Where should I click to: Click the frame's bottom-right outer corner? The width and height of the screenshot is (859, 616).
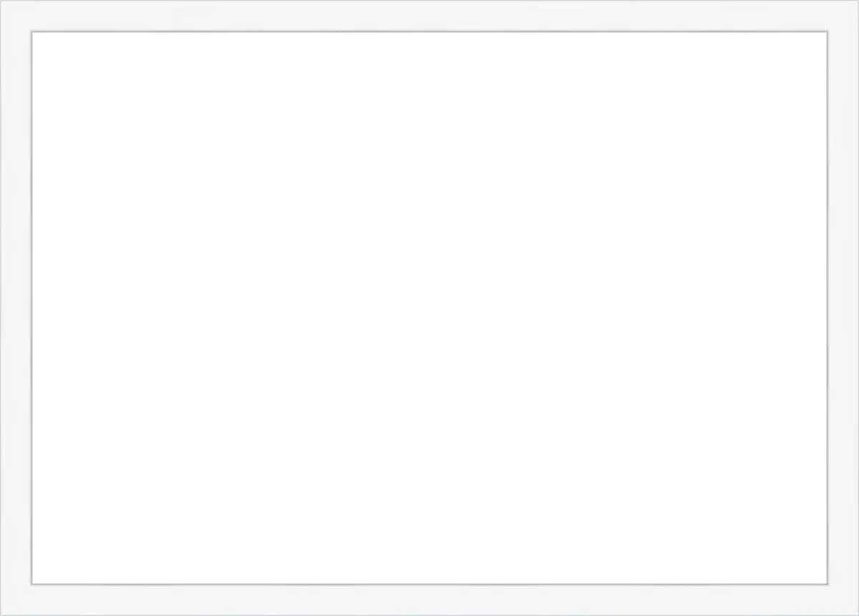[857, 614]
